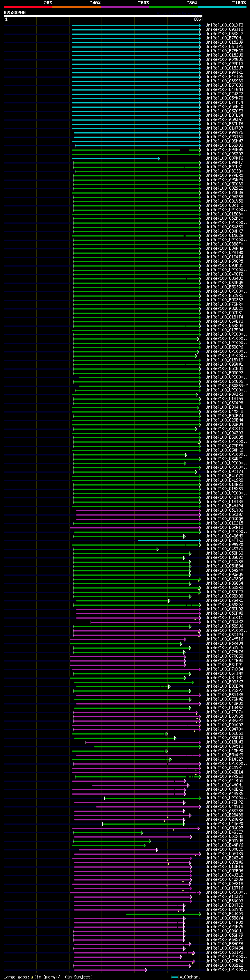Click the green alignment bar for B4J009
The height and width of the screenshot is (980, 250).
[x=163, y=914]
